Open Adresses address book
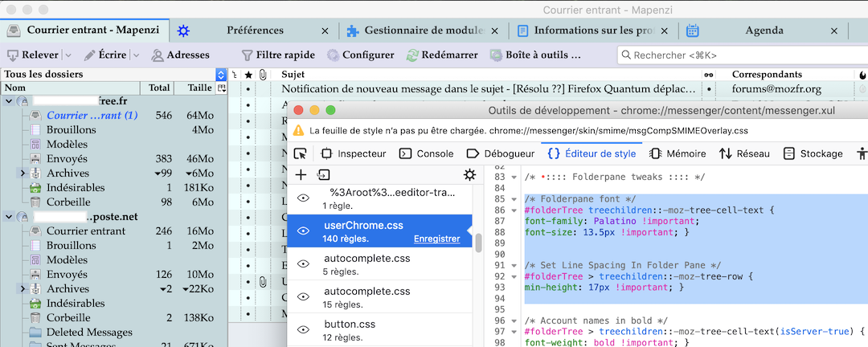This screenshot has width=868, height=347. pyautogui.click(x=180, y=55)
